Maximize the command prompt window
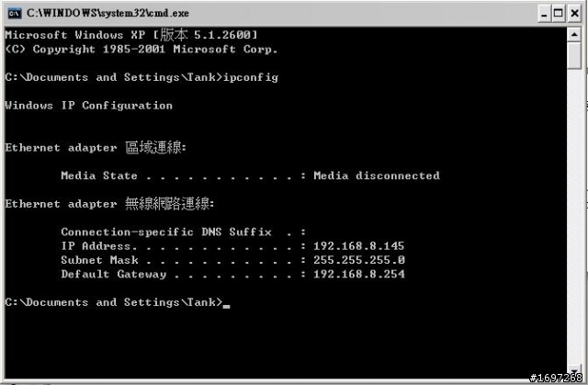This screenshot has width=588, height=385. click(559, 14)
